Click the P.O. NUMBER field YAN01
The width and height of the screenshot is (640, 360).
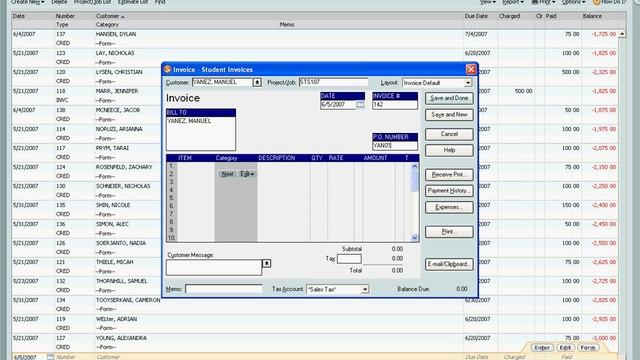pyautogui.click(x=395, y=146)
